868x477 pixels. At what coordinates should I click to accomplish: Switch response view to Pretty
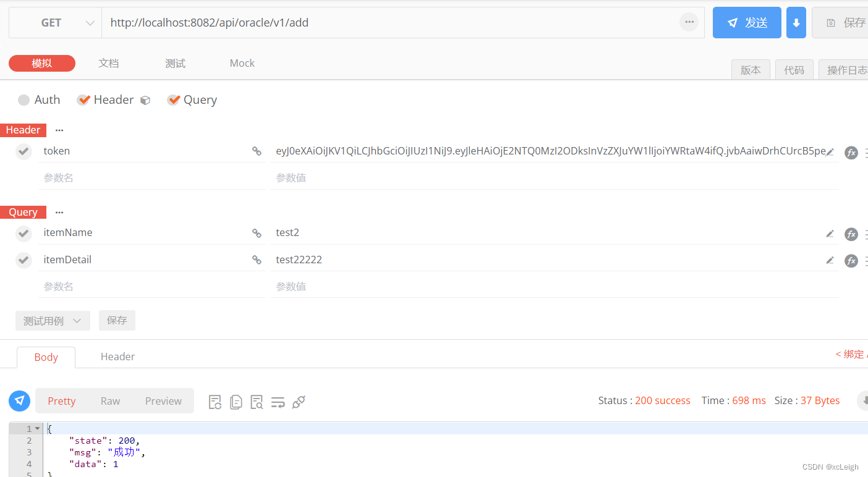tap(61, 401)
